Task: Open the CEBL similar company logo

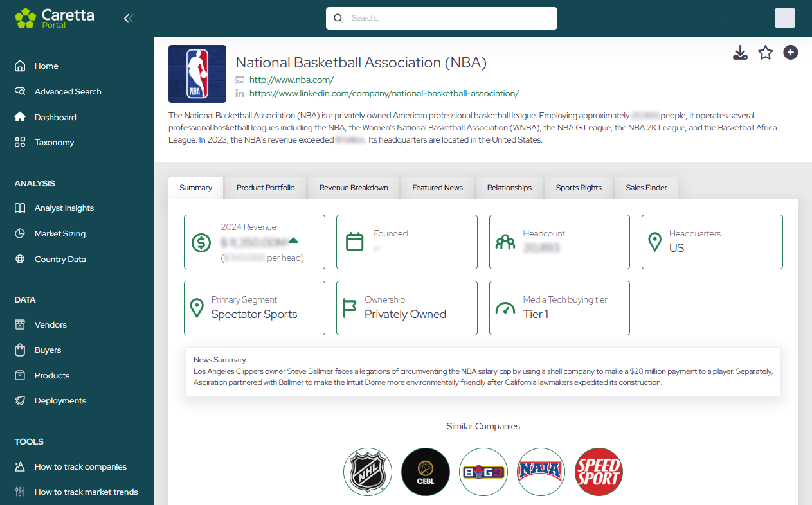Action: pyautogui.click(x=426, y=472)
